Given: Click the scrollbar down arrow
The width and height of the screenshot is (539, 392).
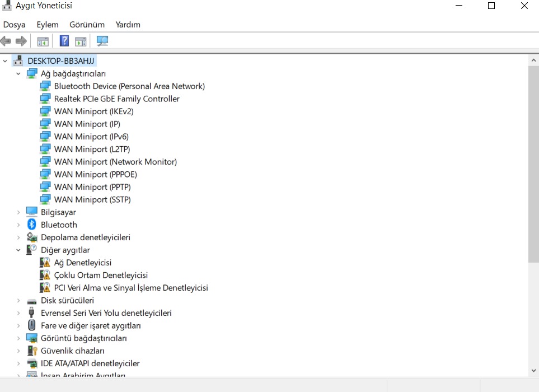Looking at the screenshot, I should click(x=533, y=370).
